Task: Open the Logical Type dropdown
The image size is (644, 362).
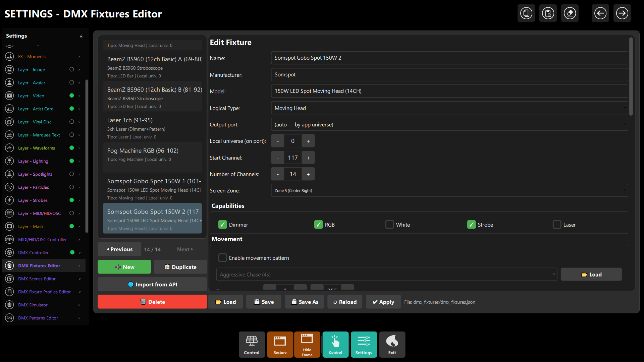Action: pyautogui.click(x=449, y=108)
